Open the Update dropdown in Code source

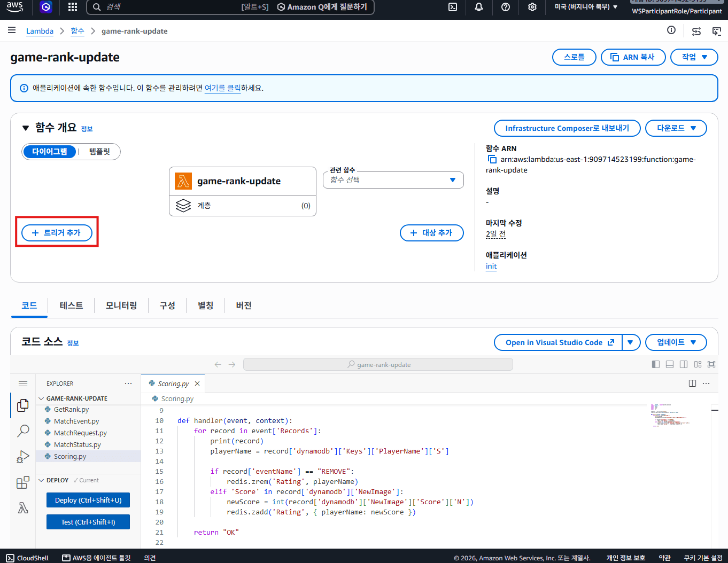tap(676, 342)
